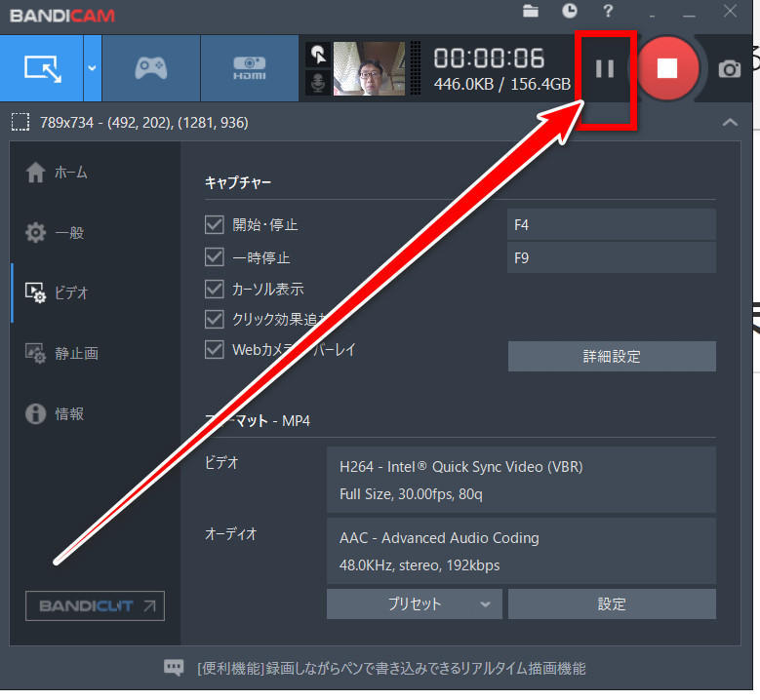The image size is (760, 700).
Task: Minimize the Bandicam window
Action: (x=689, y=15)
